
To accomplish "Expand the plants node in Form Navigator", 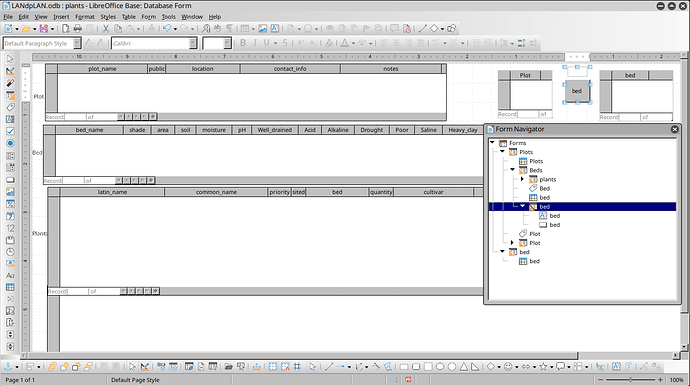I will click(x=522, y=179).
